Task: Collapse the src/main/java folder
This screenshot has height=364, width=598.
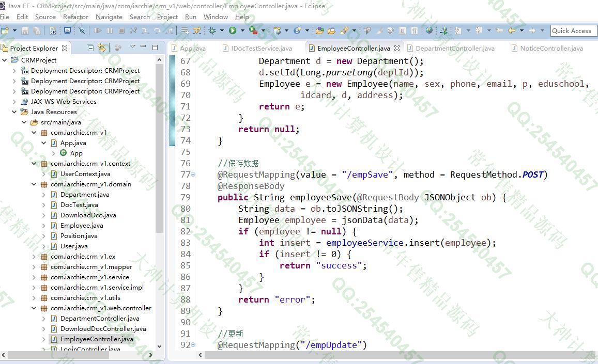Action: [x=24, y=122]
